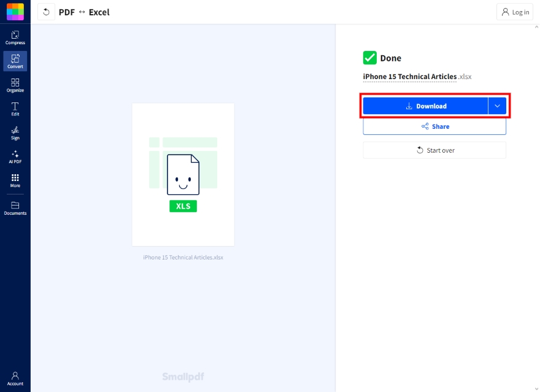Image resolution: width=540 pixels, height=392 pixels.
Task: Start over with a new conversion
Action: (434, 150)
